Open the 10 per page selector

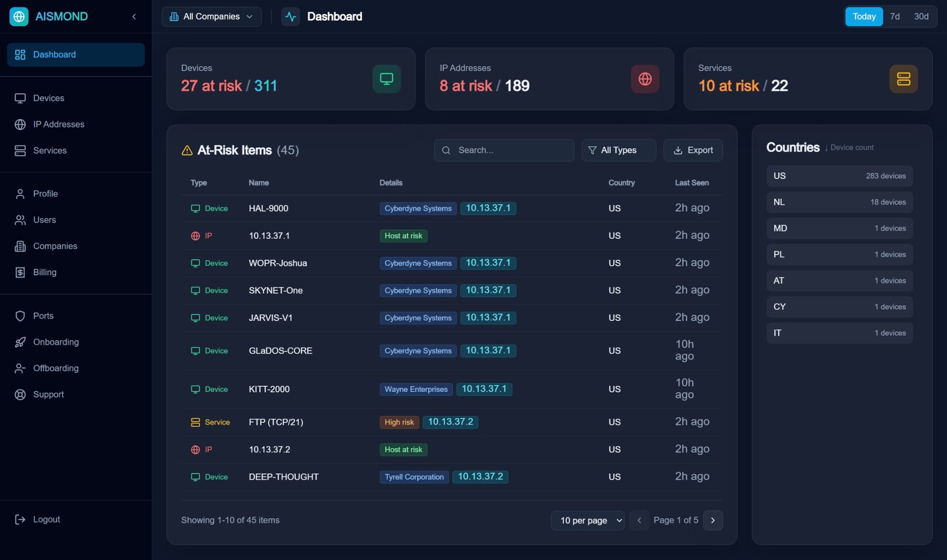(587, 520)
